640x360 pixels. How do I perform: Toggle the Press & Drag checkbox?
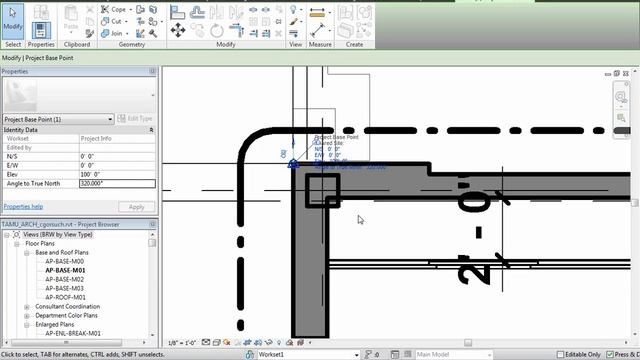(610, 354)
